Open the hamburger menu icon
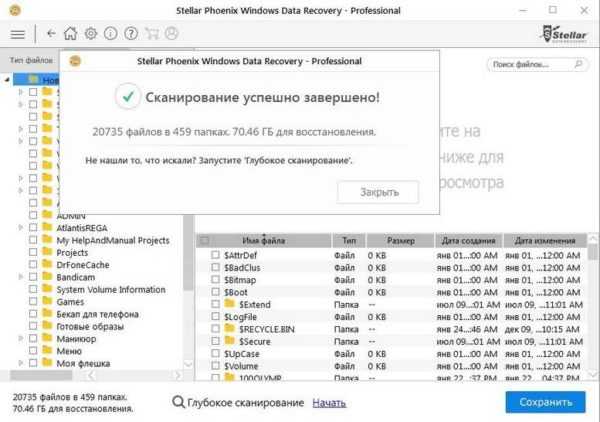600x422 pixels. coord(17,34)
